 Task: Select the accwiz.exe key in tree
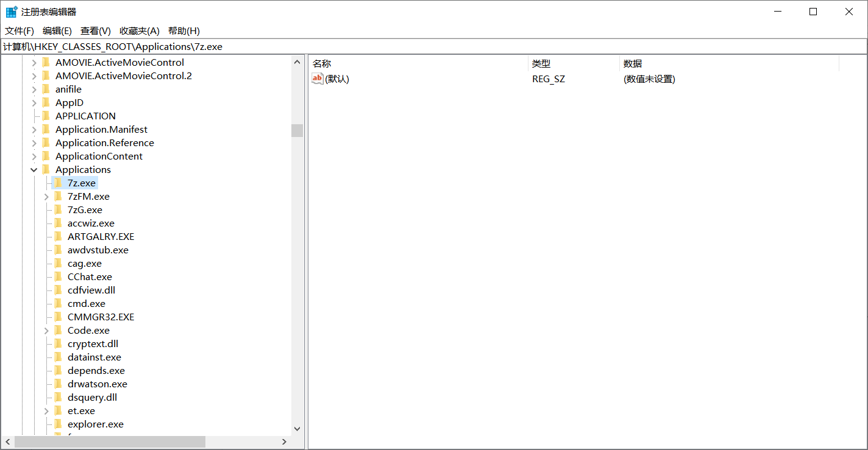[x=91, y=223]
